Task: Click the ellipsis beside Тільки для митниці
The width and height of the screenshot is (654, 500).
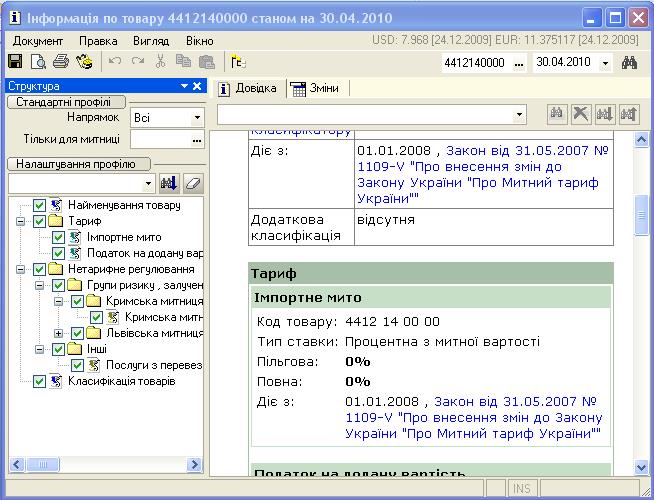Action: [x=197, y=140]
